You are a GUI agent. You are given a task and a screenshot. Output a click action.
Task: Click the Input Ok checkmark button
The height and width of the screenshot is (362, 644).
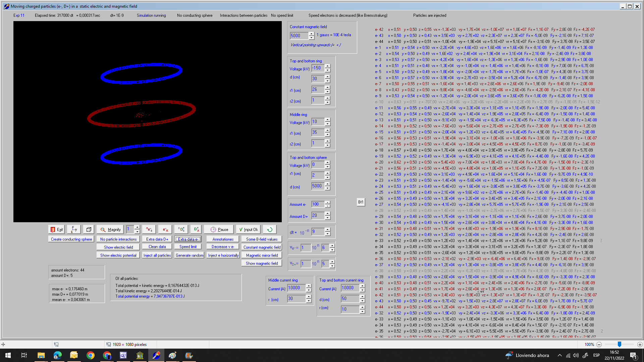(248, 230)
